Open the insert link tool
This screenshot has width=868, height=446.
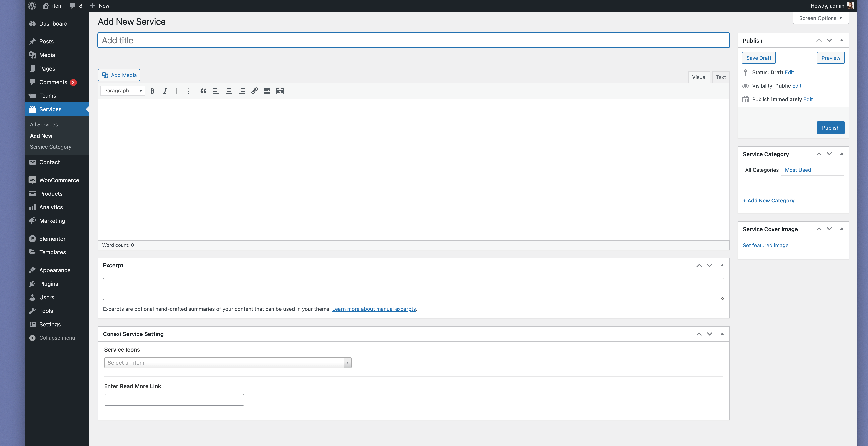tap(254, 91)
